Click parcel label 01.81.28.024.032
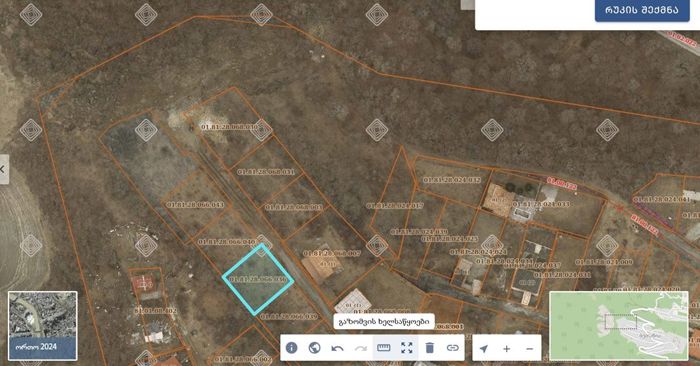Viewport: 700px width, 366px height. tap(452, 180)
